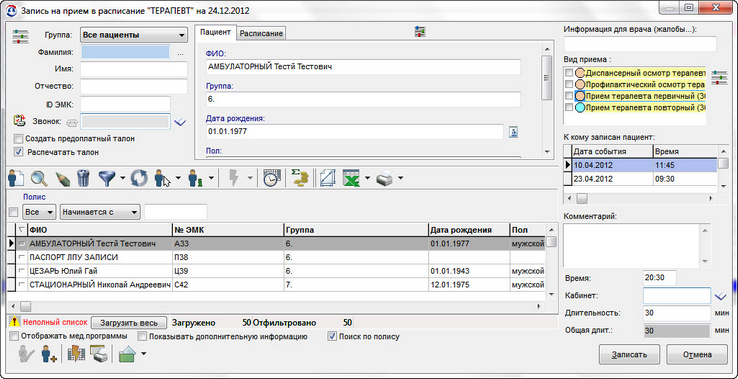Click the settings sliders icon beside Группа
The width and height of the screenshot is (738, 379).
click(x=20, y=36)
